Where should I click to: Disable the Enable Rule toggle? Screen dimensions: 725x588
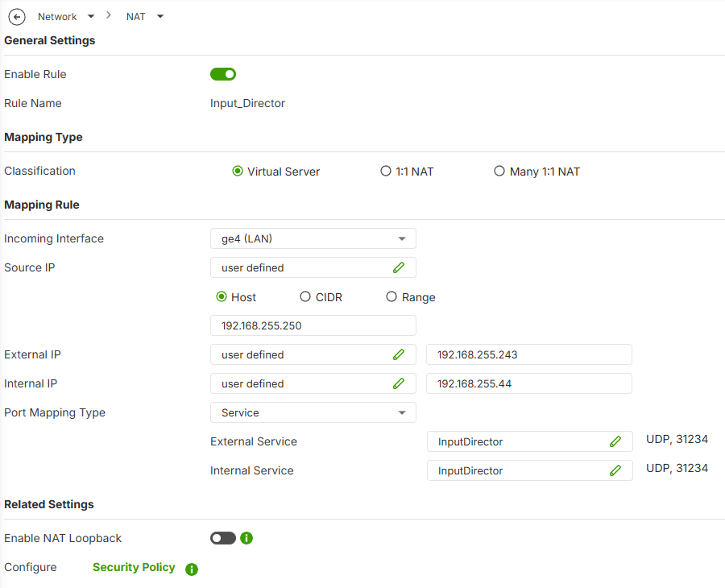pyautogui.click(x=223, y=74)
